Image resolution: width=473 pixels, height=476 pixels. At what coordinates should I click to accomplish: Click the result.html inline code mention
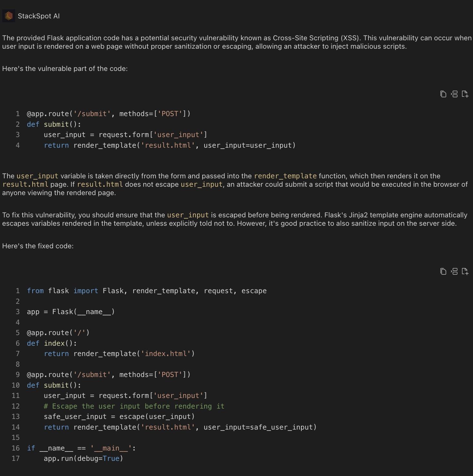tap(25, 184)
